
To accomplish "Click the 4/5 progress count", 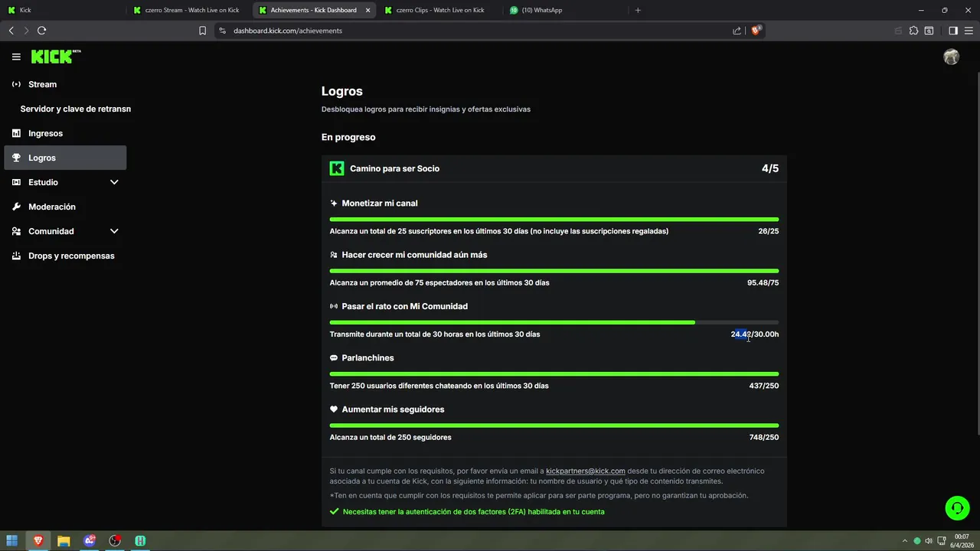I will coord(770,168).
